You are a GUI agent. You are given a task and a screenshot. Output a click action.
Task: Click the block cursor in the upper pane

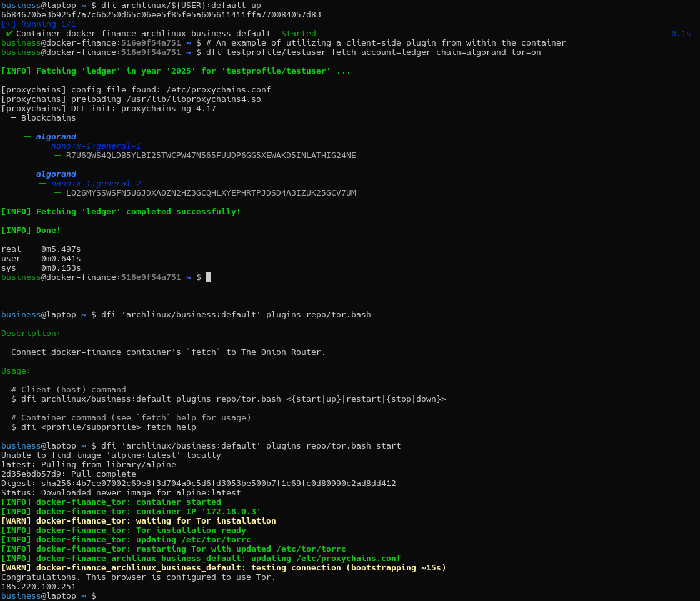[x=209, y=277]
